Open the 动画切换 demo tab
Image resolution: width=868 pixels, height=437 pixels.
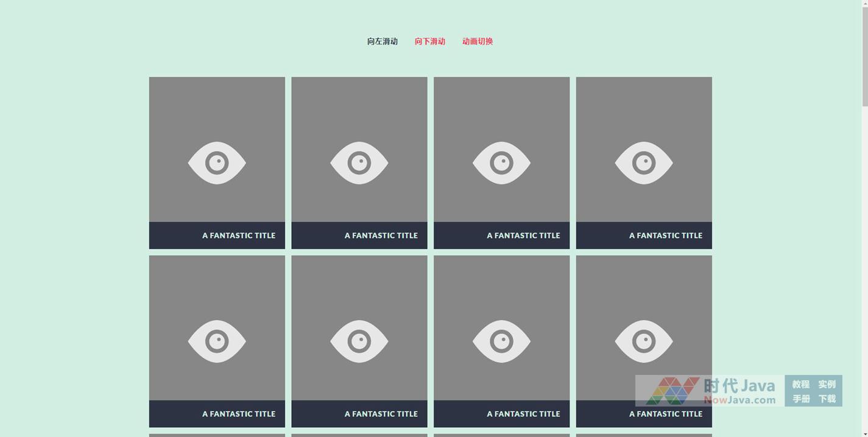pyautogui.click(x=477, y=41)
